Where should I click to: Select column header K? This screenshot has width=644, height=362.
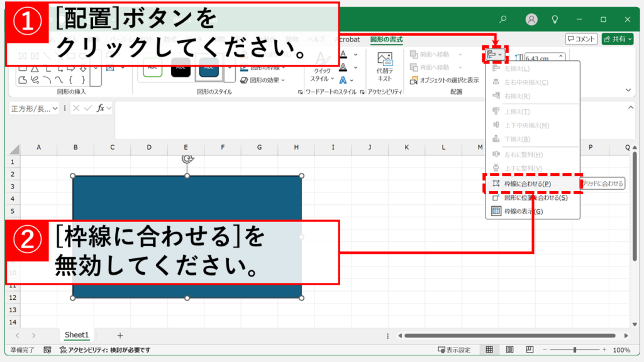tap(407, 147)
